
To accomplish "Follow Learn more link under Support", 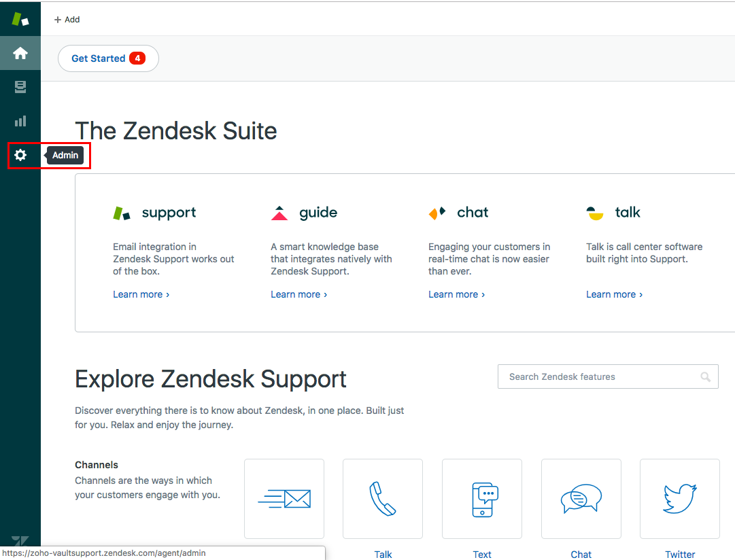I will point(141,294).
